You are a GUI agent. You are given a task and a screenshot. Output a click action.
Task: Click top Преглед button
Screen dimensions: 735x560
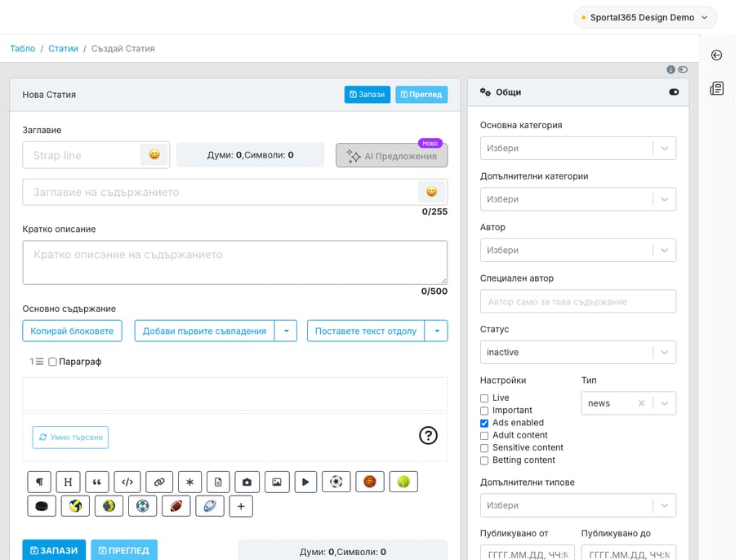pyautogui.click(x=421, y=94)
